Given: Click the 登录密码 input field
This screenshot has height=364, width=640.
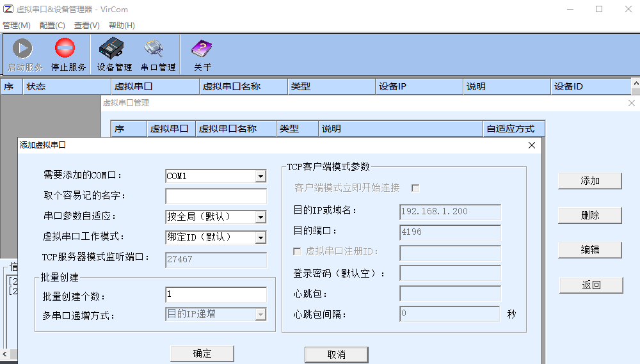Looking at the screenshot, I should tap(450, 273).
